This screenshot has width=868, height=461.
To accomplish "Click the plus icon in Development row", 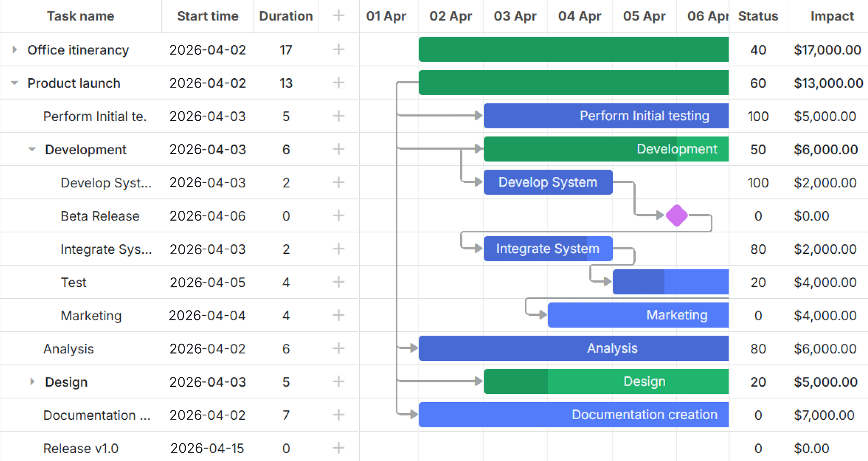I will (x=338, y=149).
